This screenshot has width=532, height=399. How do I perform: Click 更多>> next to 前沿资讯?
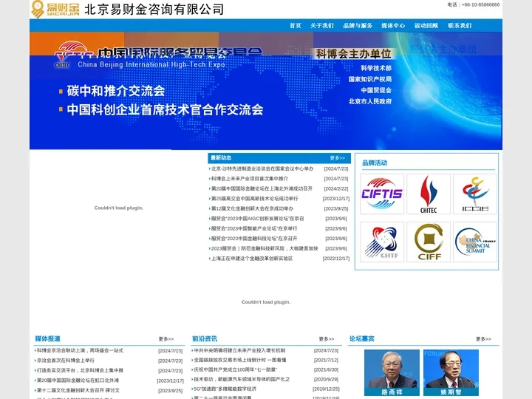[327, 339]
